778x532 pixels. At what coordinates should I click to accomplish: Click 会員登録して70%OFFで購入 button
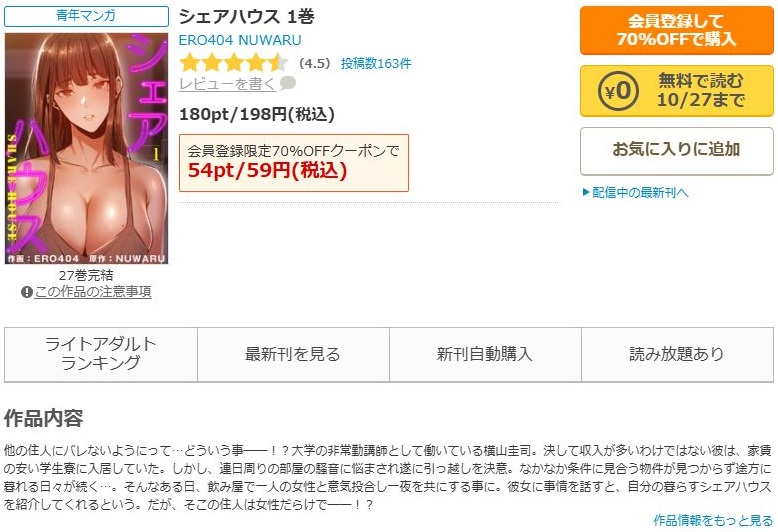tap(677, 30)
